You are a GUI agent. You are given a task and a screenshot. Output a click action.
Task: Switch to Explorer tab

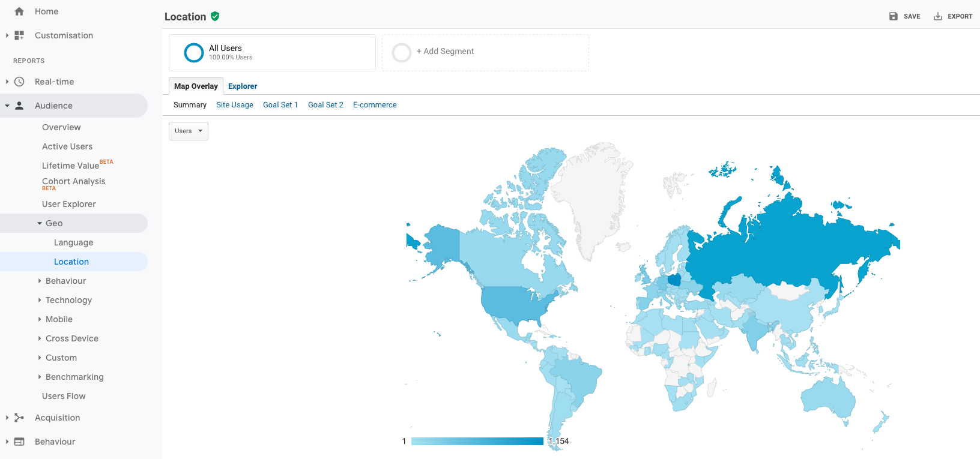(243, 86)
